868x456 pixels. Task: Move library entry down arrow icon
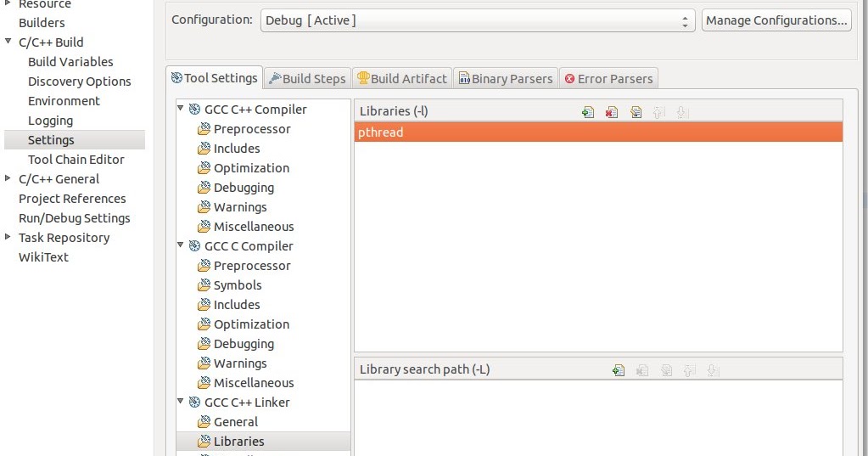[681, 112]
